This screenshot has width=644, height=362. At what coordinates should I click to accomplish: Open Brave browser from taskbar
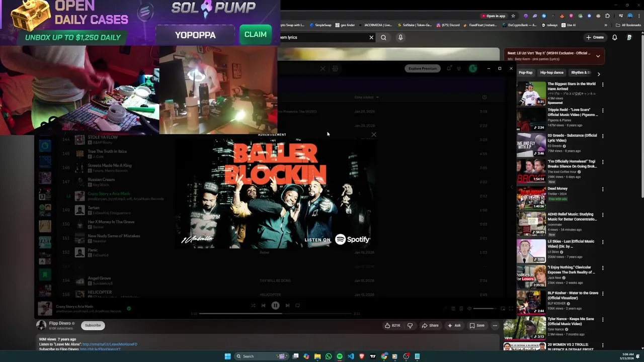coord(362,356)
